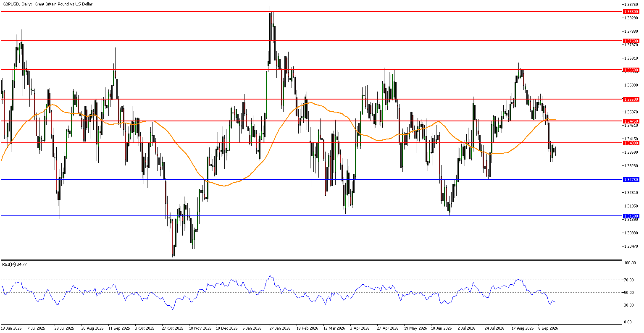Click the '8 Sep 2026' date label

(x=549, y=328)
